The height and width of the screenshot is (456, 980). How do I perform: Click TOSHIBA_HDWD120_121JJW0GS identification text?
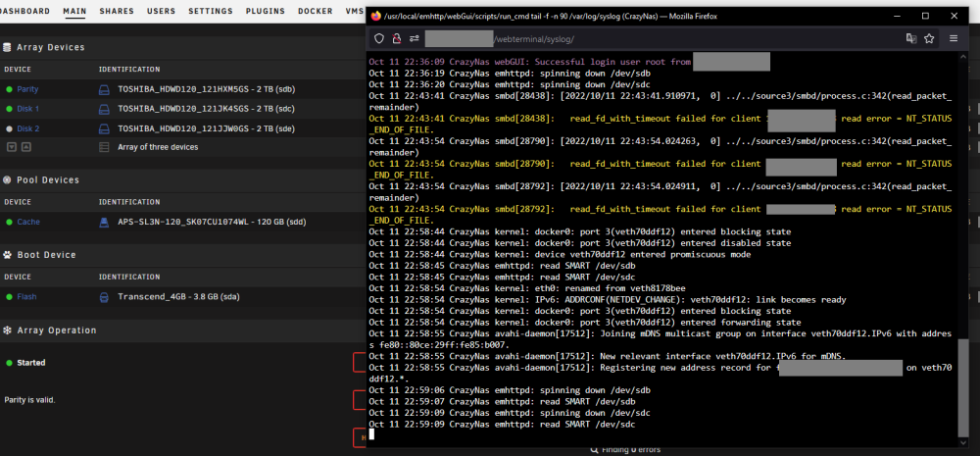tap(206, 128)
